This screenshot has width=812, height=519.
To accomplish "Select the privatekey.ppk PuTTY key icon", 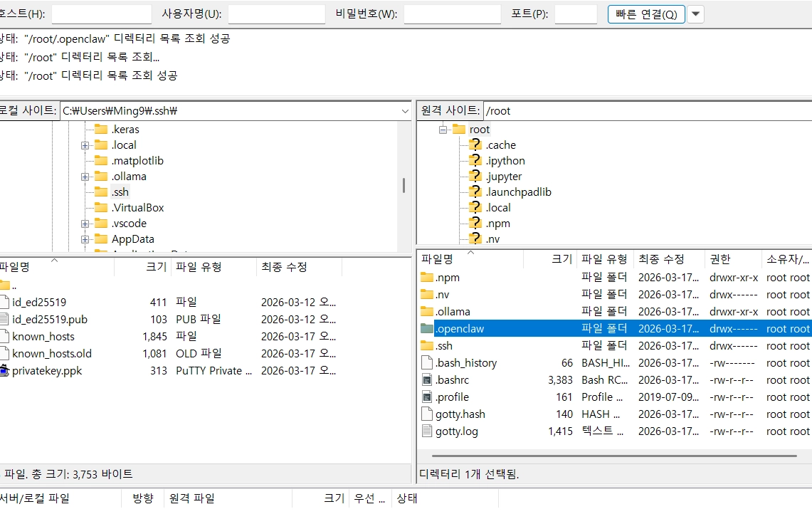I will 4,370.
